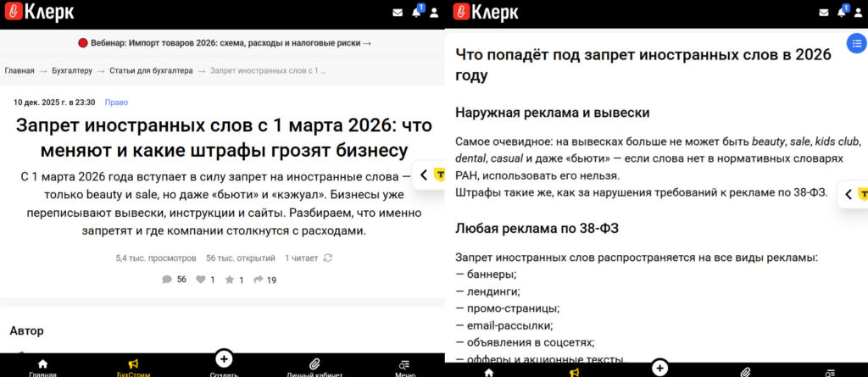The width and height of the screenshot is (868, 377).
Task: Open notifications bell in left screenshot header
Action: tap(417, 12)
